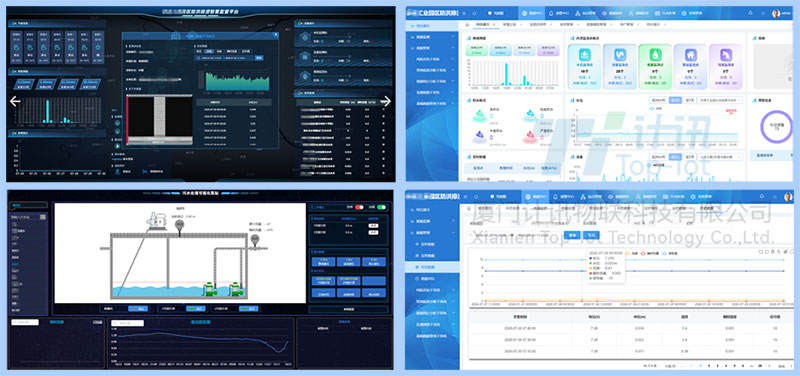Select first range button on flow chart
This screenshot has width=800, height=376.
[659, 157]
